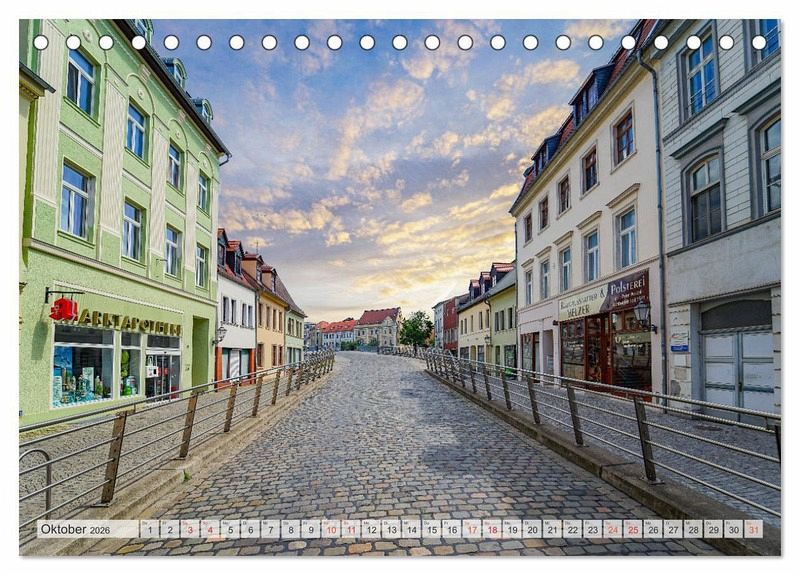Image resolution: width=800 pixels, height=575 pixels.
Task: Select day 24 marked in red
Action: point(612,529)
